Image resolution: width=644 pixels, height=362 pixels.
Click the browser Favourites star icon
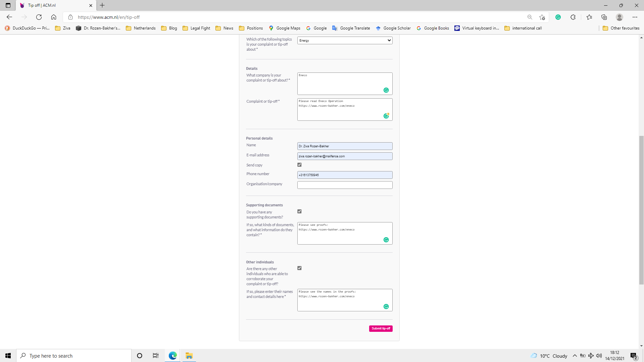tap(589, 17)
